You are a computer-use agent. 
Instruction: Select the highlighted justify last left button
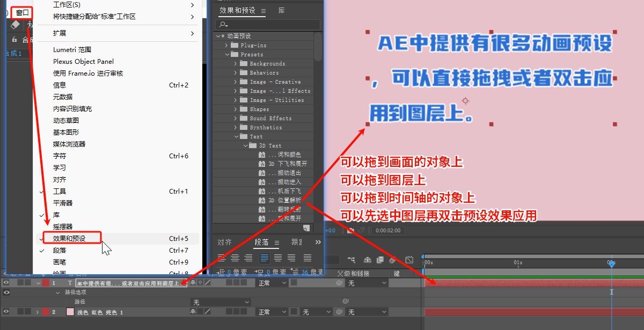click(264, 258)
